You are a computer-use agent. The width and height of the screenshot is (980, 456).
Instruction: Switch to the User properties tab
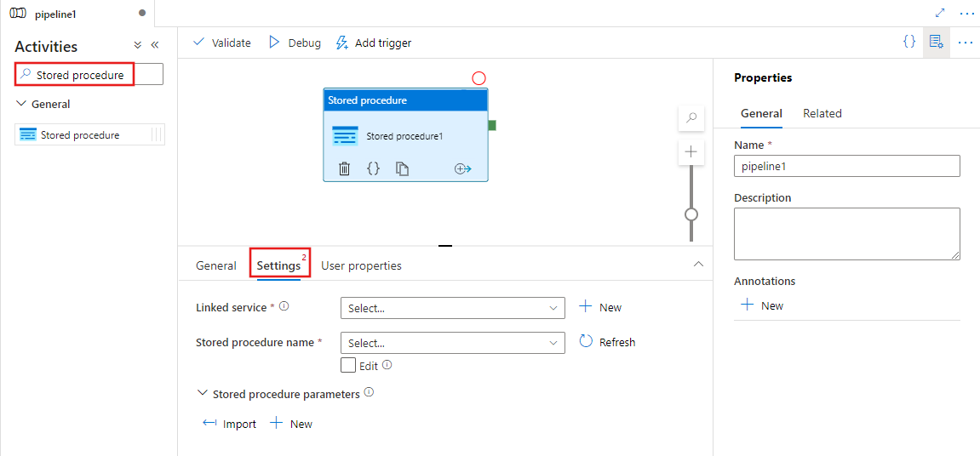361,265
